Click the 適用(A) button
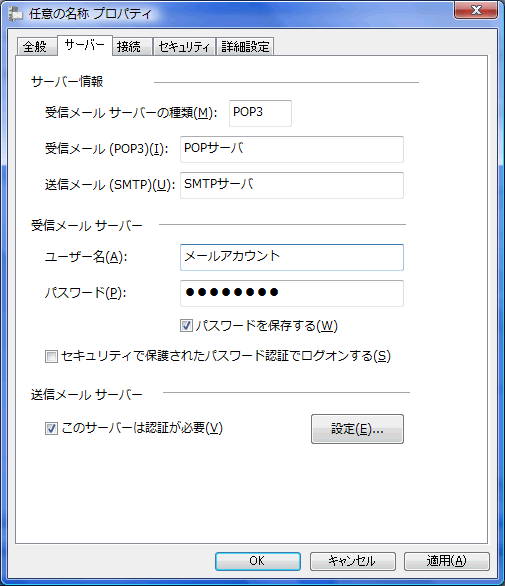The height and width of the screenshot is (586, 505). [447, 561]
